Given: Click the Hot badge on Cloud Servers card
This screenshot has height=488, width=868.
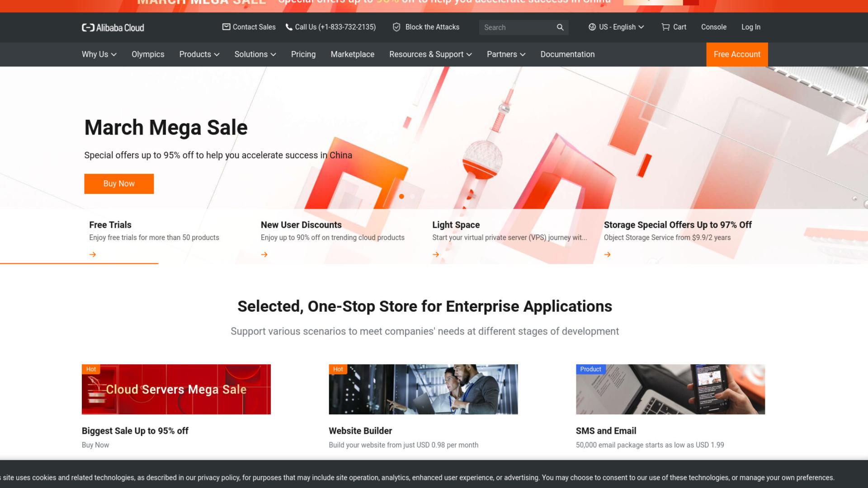Looking at the screenshot, I should tap(91, 369).
